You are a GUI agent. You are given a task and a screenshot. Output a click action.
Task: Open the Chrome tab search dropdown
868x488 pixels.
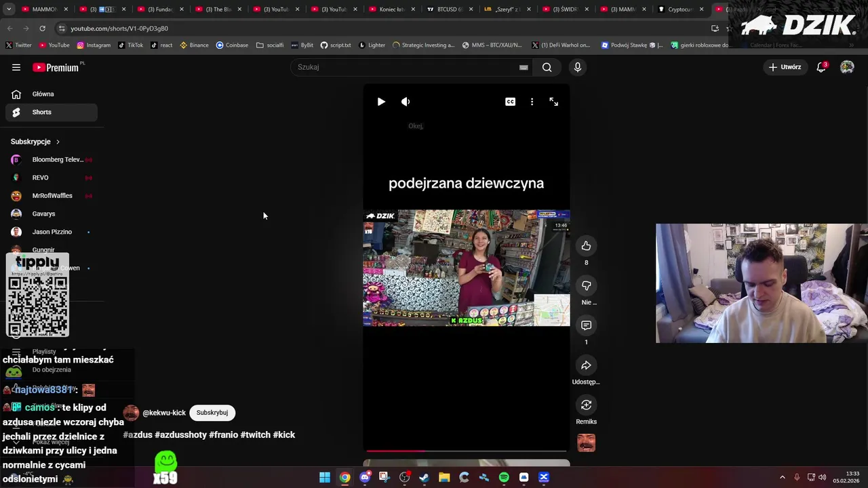9,9
